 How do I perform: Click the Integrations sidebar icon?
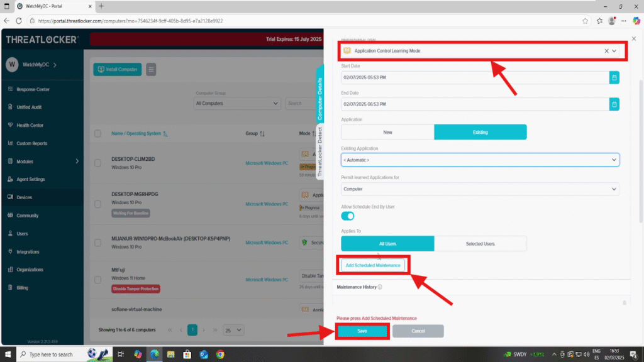tap(10, 251)
